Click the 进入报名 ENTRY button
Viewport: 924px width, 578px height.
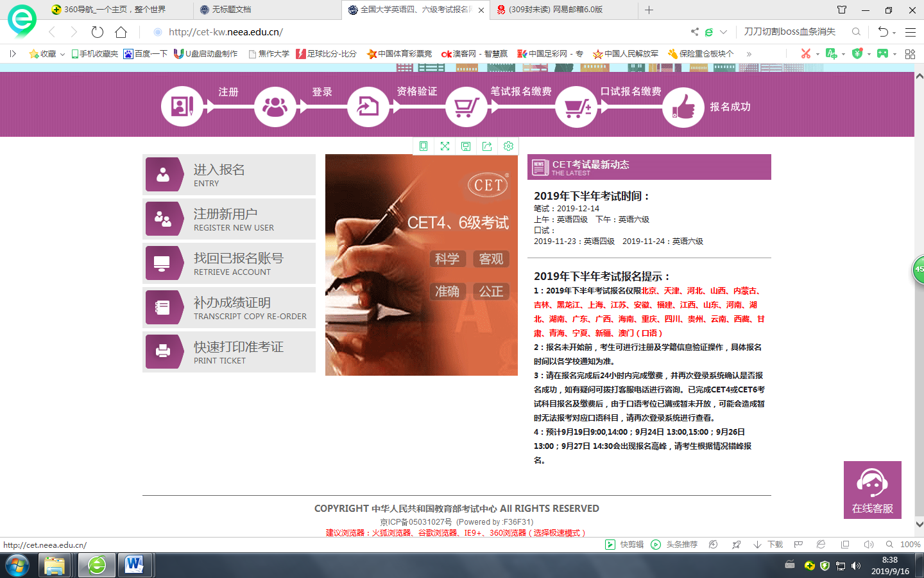[x=229, y=175]
